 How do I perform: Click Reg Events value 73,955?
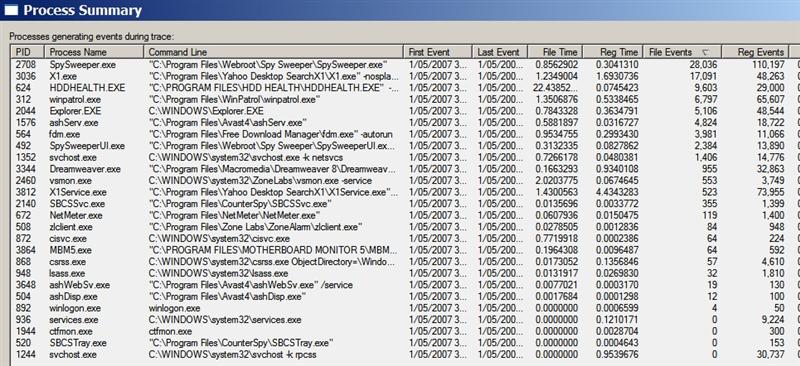click(x=770, y=192)
